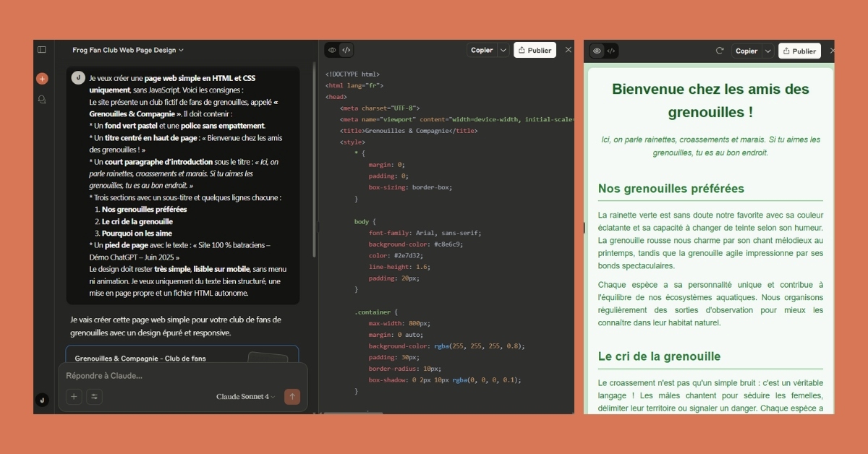Expand the arrow next to Copier in the code panel
This screenshot has height=454, width=868.
click(503, 50)
